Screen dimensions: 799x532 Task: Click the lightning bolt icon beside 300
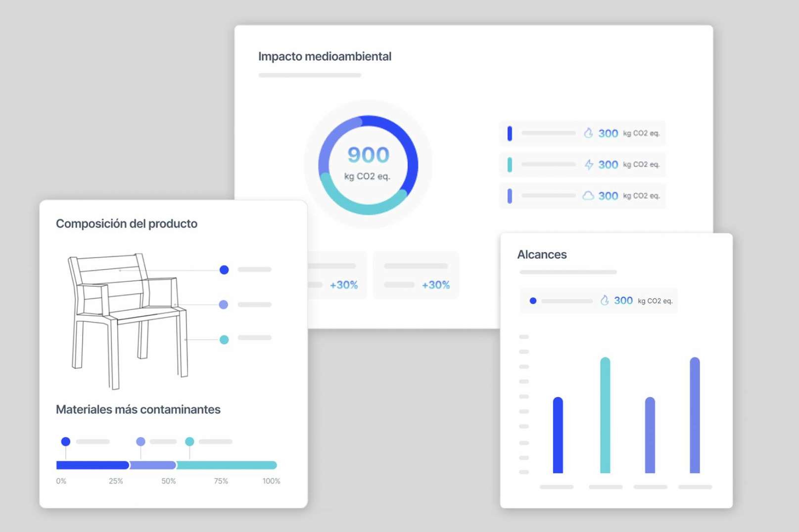(588, 165)
